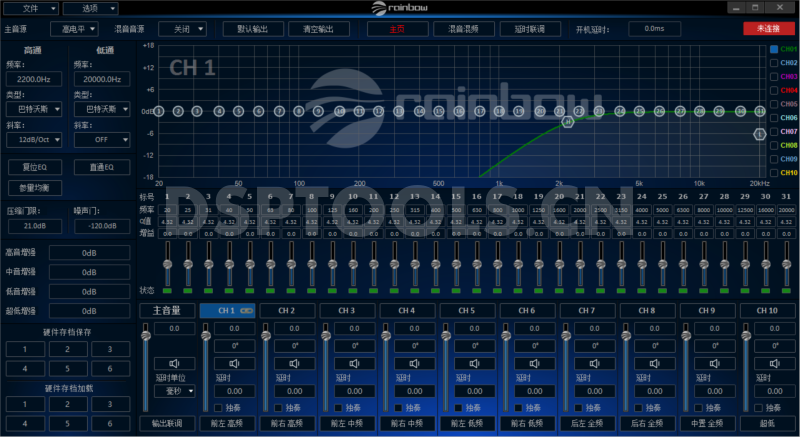
Task: Click the hexagon filter handle on the green curve
Action: point(568,121)
